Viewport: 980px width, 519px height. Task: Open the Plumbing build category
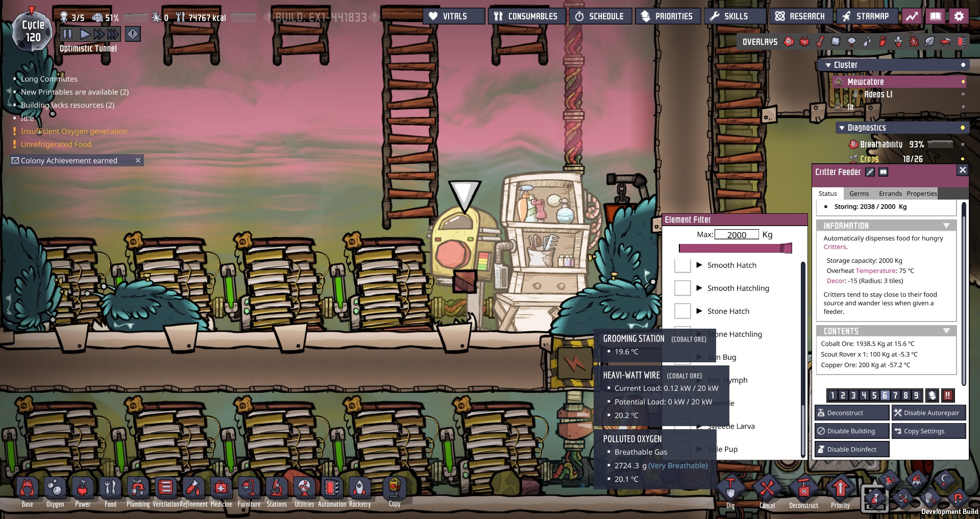(x=138, y=492)
